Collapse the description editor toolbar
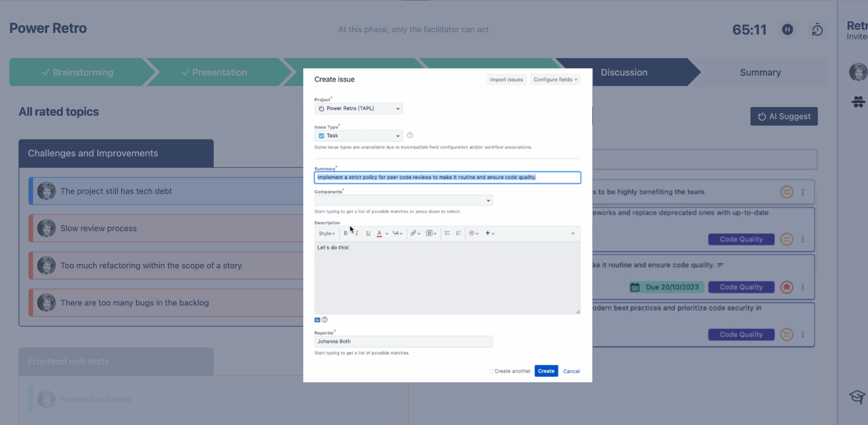The height and width of the screenshot is (425, 868). point(573,233)
